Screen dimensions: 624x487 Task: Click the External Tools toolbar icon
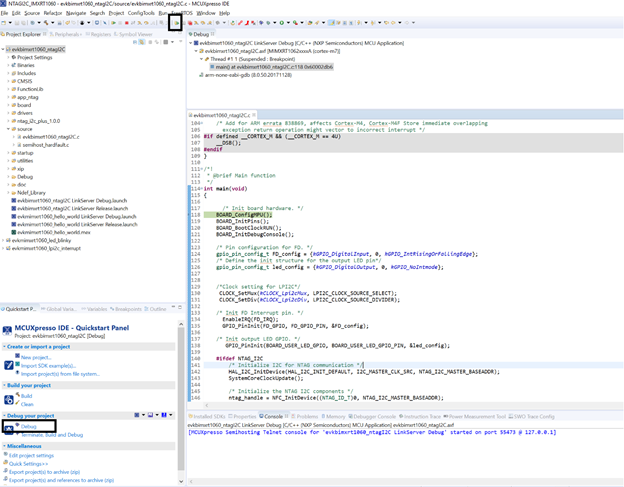pos(295,23)
